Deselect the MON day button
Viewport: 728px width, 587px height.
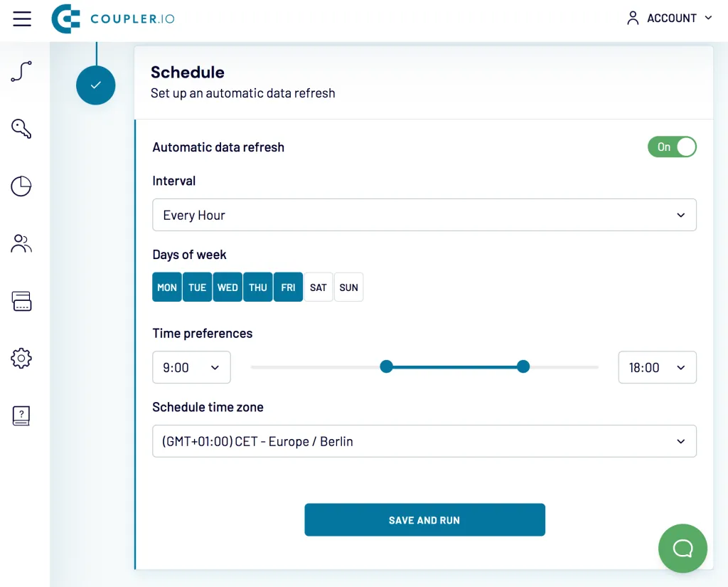coord(166,287)
